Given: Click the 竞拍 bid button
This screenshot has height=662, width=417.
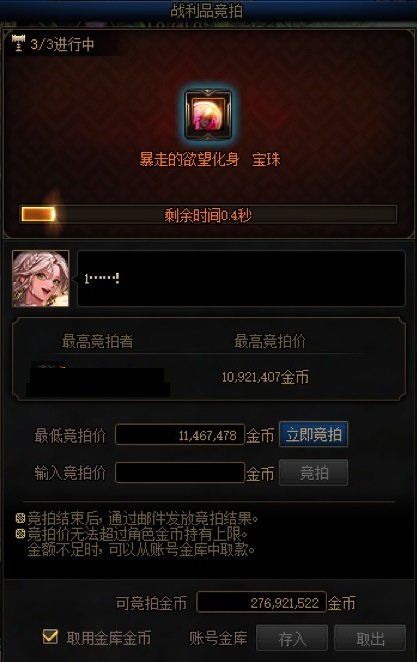Looking at the screenshot, I should tap(314, 473).
